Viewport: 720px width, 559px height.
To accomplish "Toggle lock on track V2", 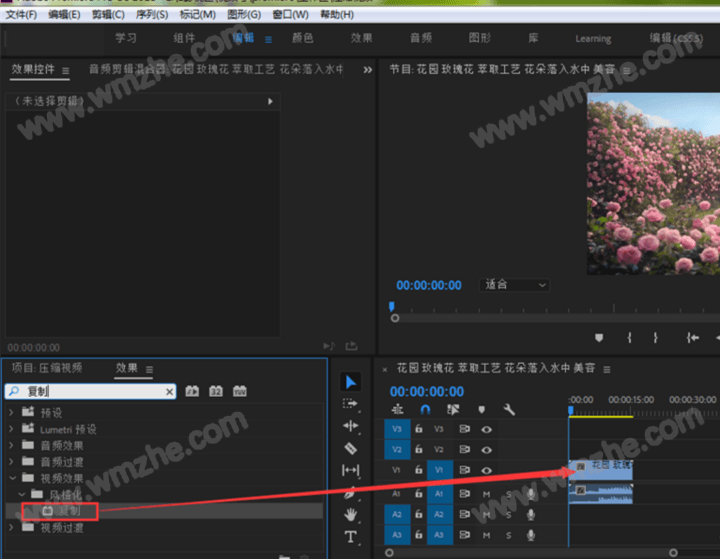I will tap(418, 450).
